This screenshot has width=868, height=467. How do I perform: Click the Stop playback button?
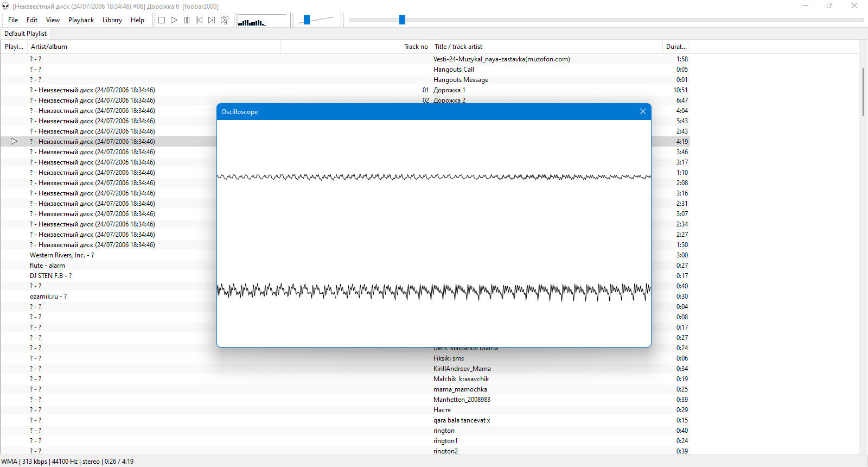pyautogui.click(x=162, y=20)
